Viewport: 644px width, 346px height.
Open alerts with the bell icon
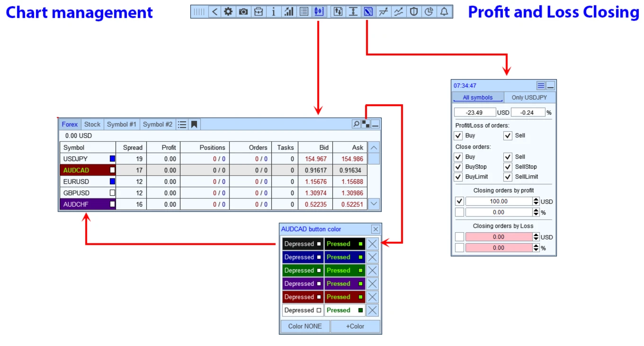click(x=444, y=11)
